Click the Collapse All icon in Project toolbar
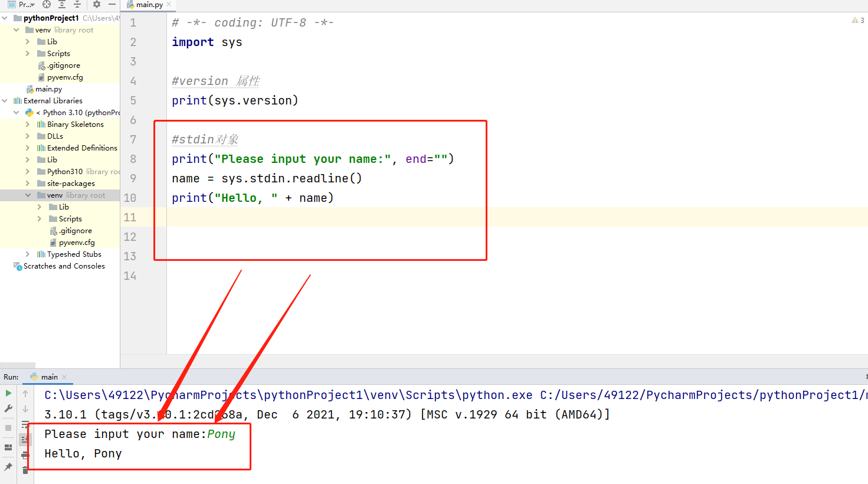868x484 pixels. (x=77, y=4)
